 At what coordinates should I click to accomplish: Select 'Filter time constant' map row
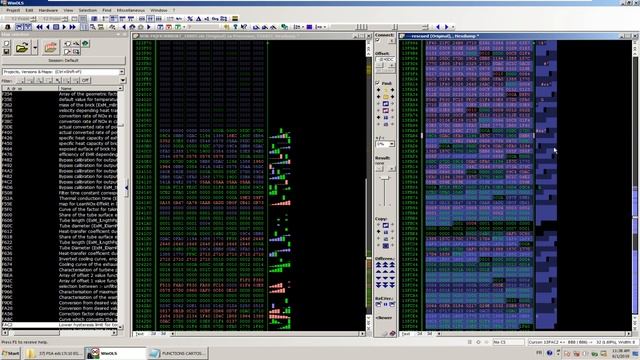(x=60, y=193)
